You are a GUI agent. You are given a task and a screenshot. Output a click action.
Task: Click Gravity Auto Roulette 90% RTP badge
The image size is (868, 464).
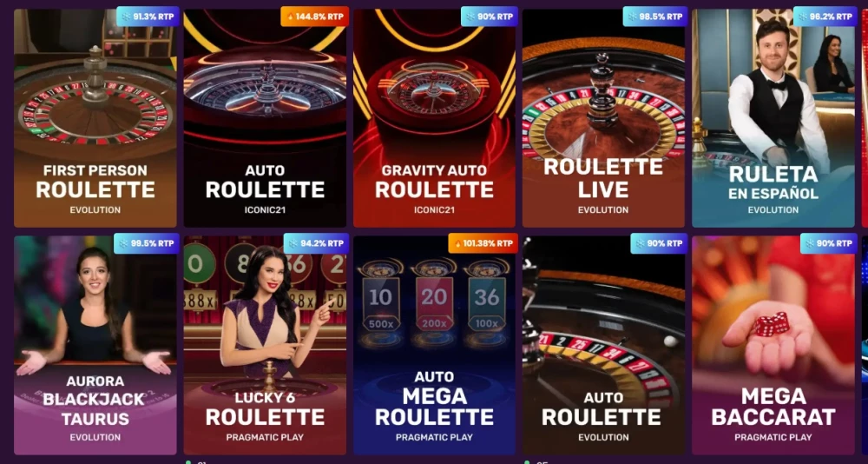click(490, 17)
